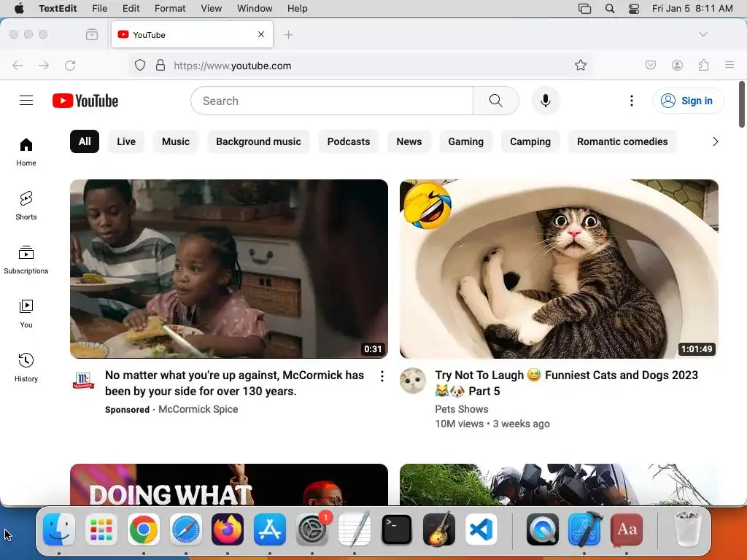Open Pocket save icon
This screenshot has width=747, height=560.
click(x=651, y=65)
